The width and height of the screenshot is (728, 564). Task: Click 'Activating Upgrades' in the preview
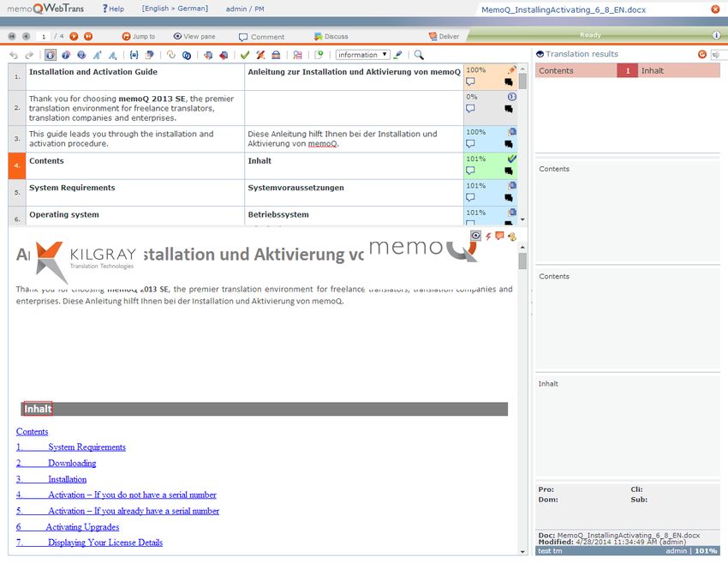point(68,527)
